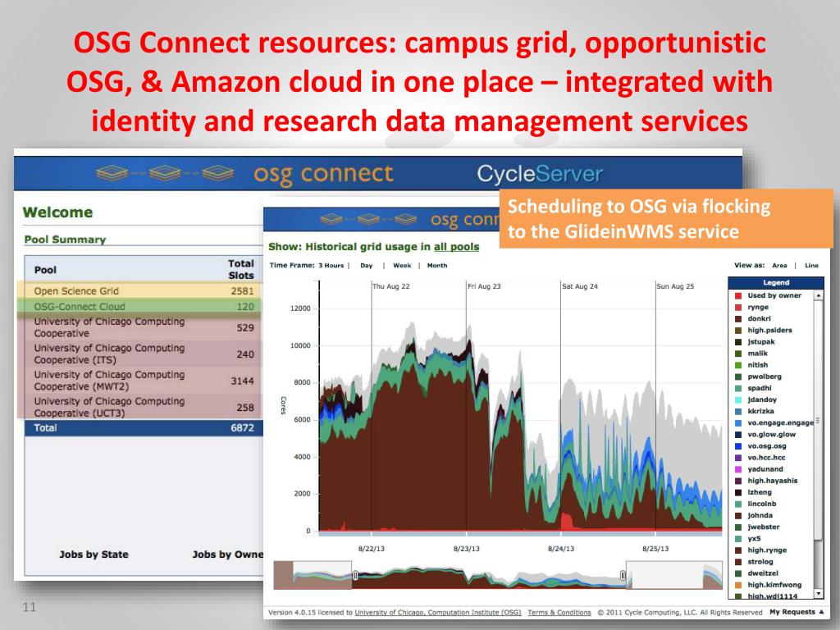This screenshot has height=630, width=840.
Task: Open the Terms & Conditions link
Action: pos(559,612)
